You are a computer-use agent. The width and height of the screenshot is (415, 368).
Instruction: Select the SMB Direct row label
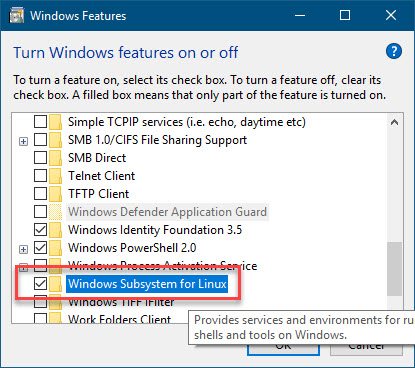point(97,158)
